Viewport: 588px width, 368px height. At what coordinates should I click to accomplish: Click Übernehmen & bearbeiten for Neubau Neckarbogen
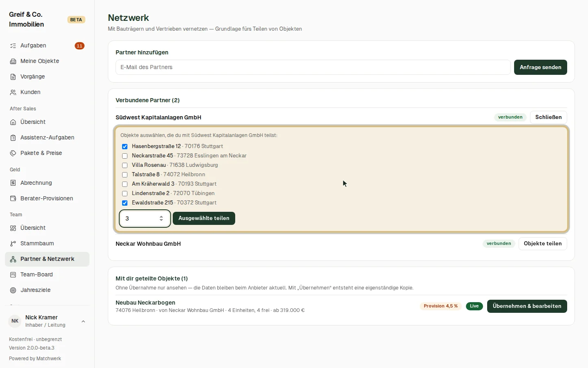point(527,306)
